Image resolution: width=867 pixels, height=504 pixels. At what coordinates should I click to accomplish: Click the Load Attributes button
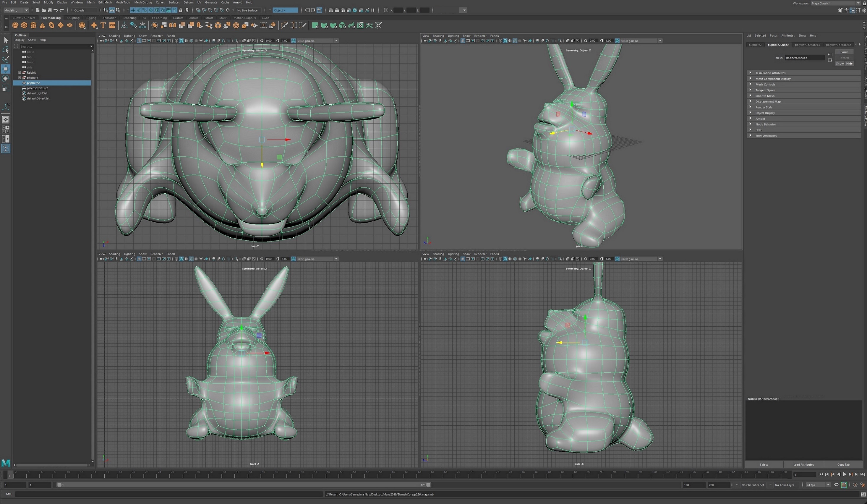click(x=803, y=464)
